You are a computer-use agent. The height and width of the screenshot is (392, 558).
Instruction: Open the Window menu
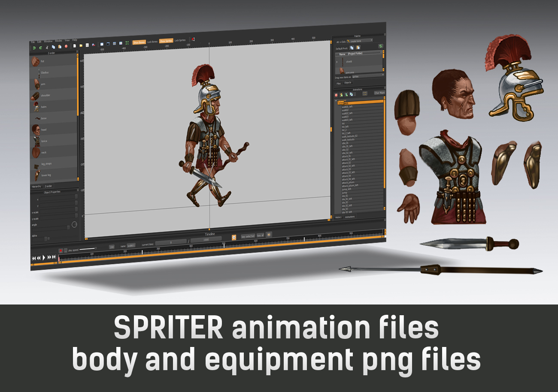[48, 41]
